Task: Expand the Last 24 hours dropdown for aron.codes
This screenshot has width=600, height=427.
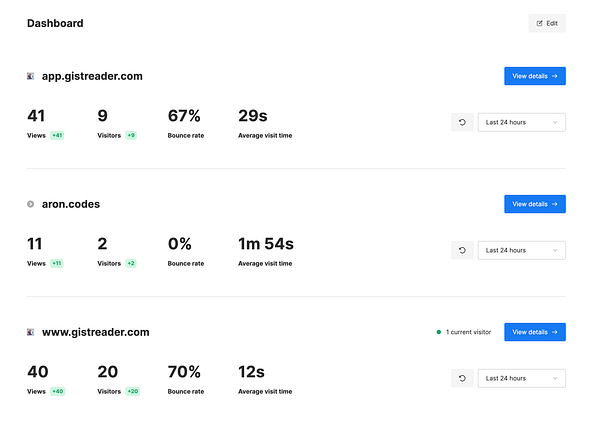Action: click(x=521, y=250)
